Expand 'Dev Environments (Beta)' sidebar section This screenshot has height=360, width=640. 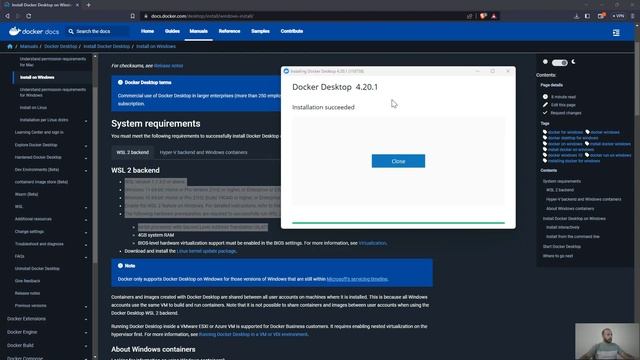pos(86,170)
